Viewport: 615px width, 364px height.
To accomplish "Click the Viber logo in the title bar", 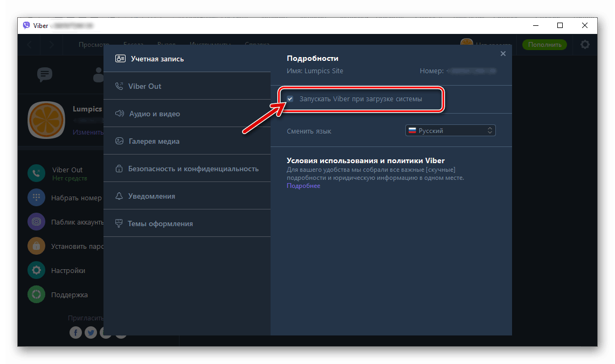I will point(26,25).
